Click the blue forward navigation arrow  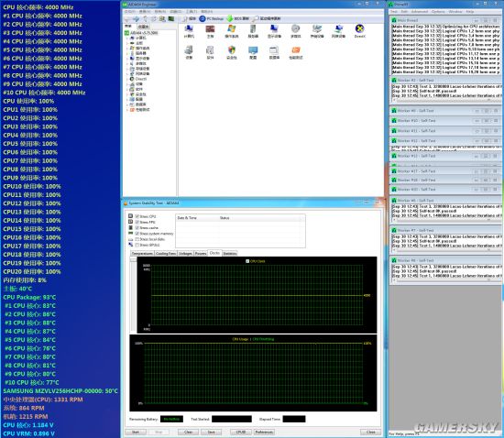[x=137, y=19]
